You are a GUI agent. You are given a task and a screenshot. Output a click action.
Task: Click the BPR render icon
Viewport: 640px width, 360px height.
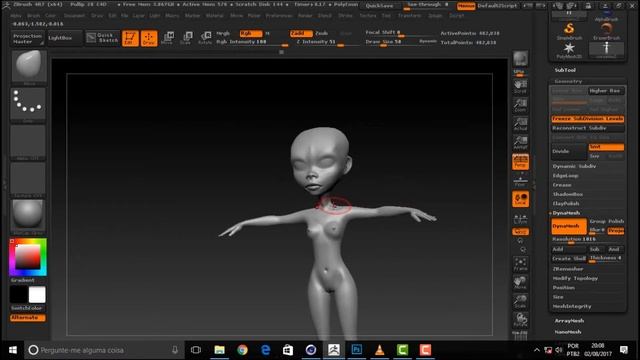click(520, 59)
